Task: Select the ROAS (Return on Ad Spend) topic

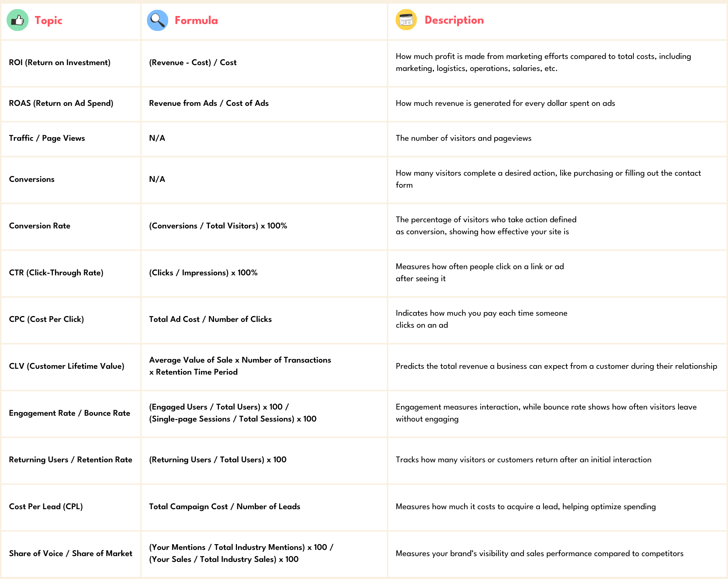Action: 61,103
